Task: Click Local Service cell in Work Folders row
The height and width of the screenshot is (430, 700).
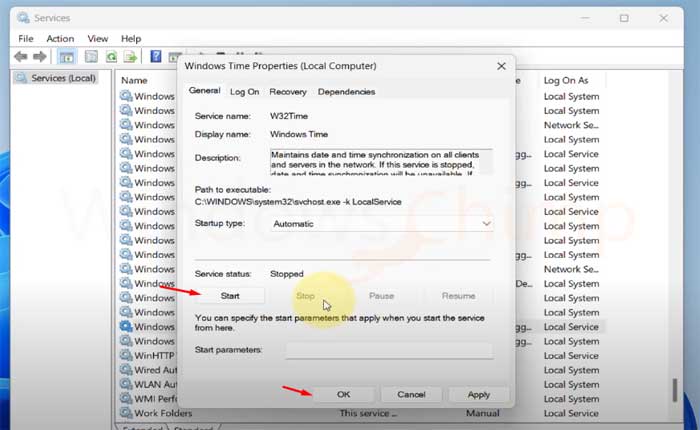Action: pos(571,413)
